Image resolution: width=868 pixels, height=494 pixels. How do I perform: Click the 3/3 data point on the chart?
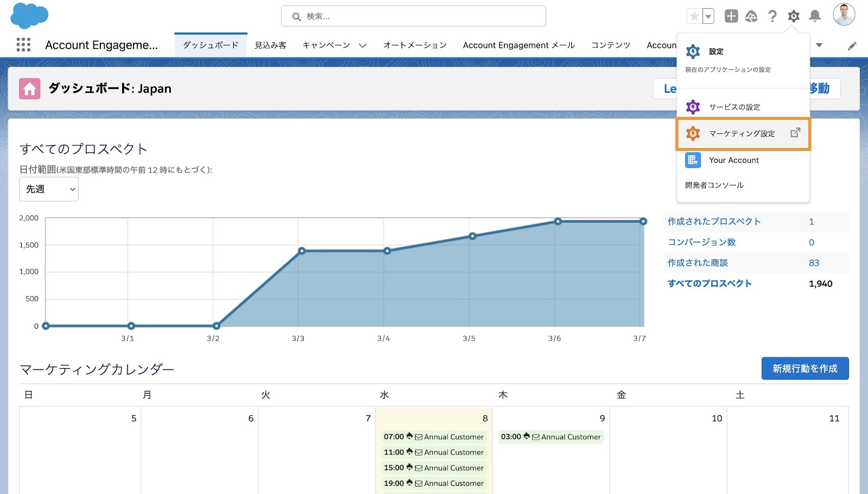coord(302,251)
